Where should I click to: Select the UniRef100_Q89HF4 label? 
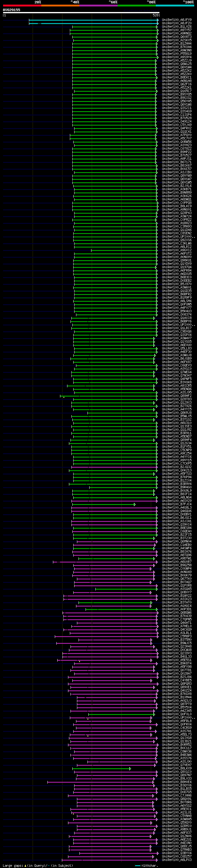point(177,440)
